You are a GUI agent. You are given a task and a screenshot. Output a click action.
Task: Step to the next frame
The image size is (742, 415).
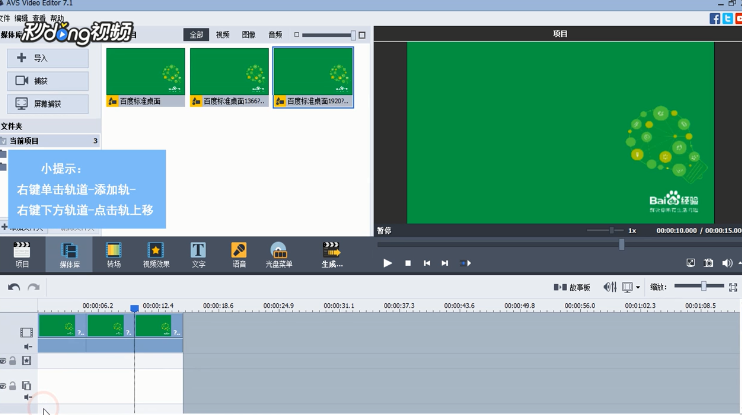466,263
